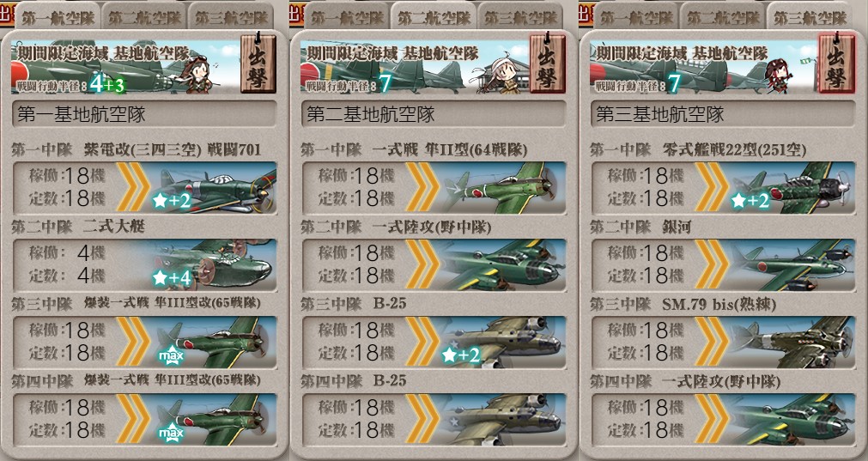The image size is (868, 461).
Task: Click the 第二基地航空隊 name field
Action: pos(434,114)
